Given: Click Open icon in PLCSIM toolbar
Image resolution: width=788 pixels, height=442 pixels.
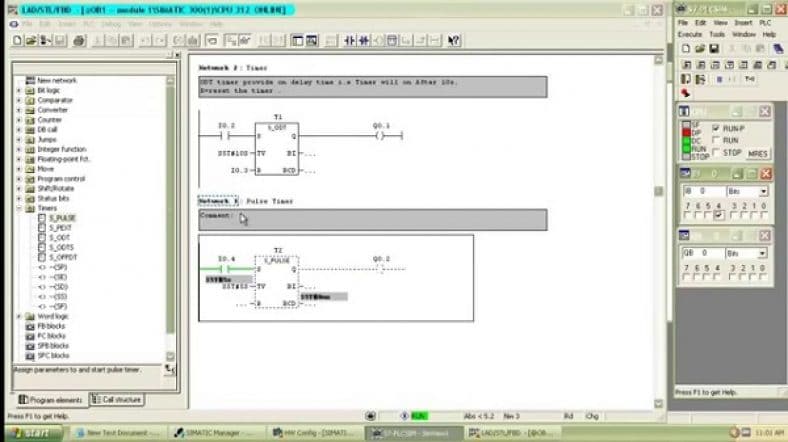Looking at the screenshot, I should (700, 49).
